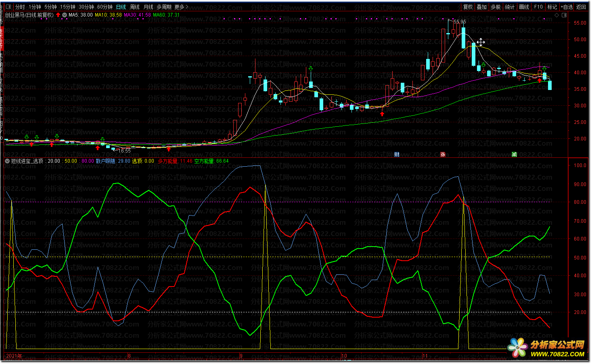The width and height of the screenshot is (592, 364).
Task: Expand the 更多 periods menu
Action: (x=181, y=7)
